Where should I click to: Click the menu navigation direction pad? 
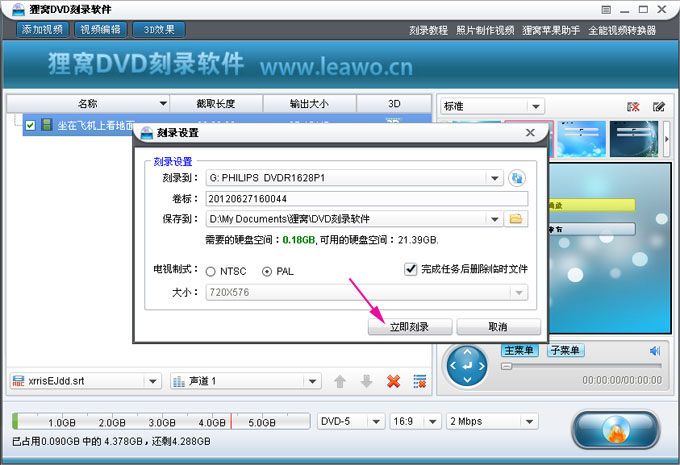click(467, 366)
